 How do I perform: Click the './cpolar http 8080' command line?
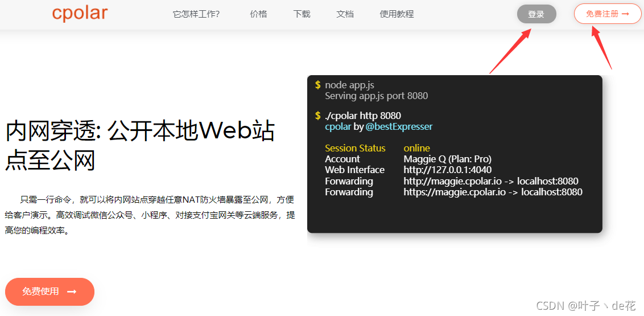click(362, 116)
